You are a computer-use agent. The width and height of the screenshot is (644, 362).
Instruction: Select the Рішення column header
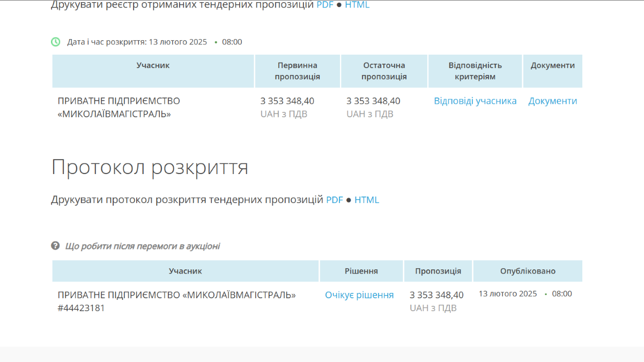(361, 271)
